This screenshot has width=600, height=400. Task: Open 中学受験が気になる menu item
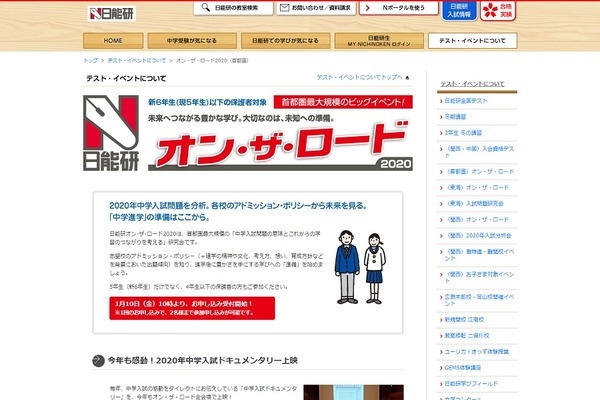(x=199, y=42)
